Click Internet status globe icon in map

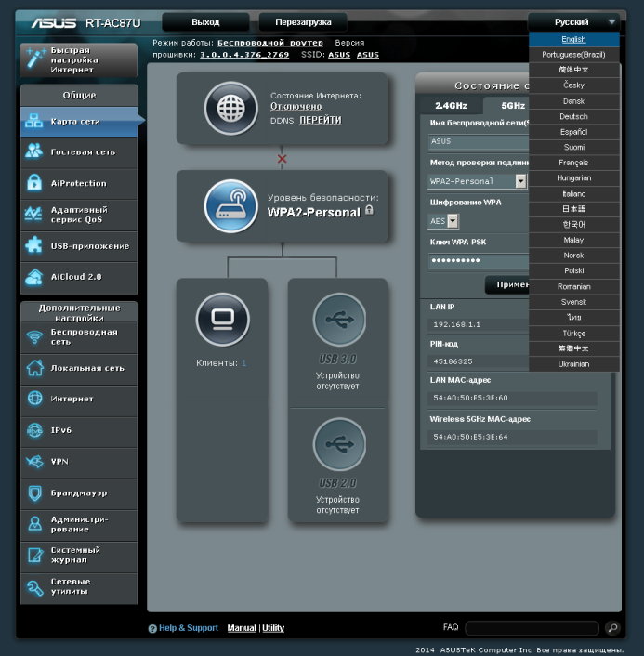point(231,108)
